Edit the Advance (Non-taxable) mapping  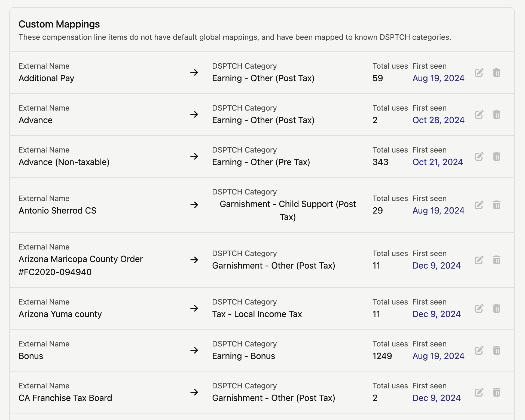(479, 156)
